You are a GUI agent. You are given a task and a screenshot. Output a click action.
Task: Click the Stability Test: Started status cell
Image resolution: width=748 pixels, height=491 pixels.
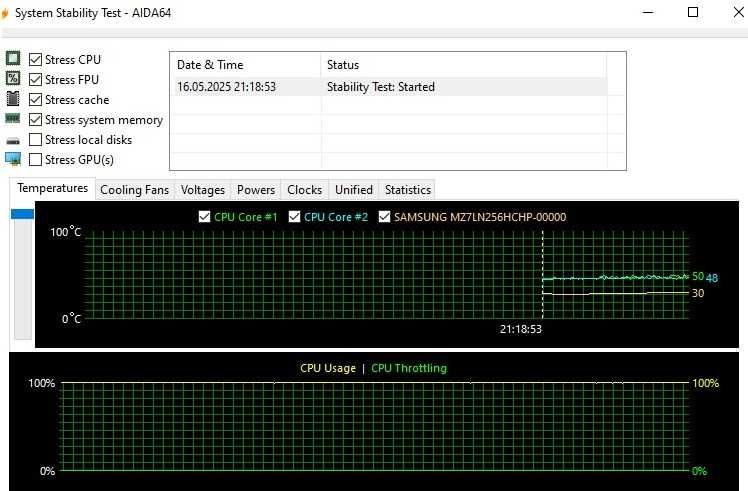[381, 87]
